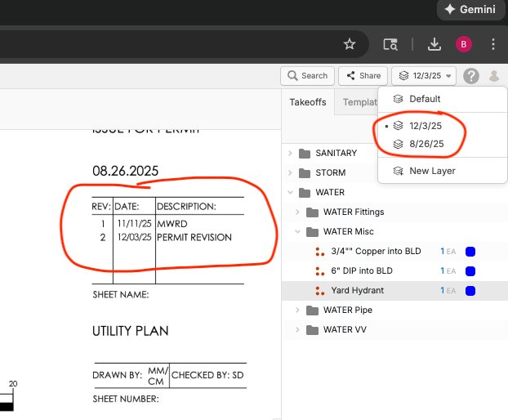
Task: Click the browser downloads icon
Action: [x=434, y=44]
